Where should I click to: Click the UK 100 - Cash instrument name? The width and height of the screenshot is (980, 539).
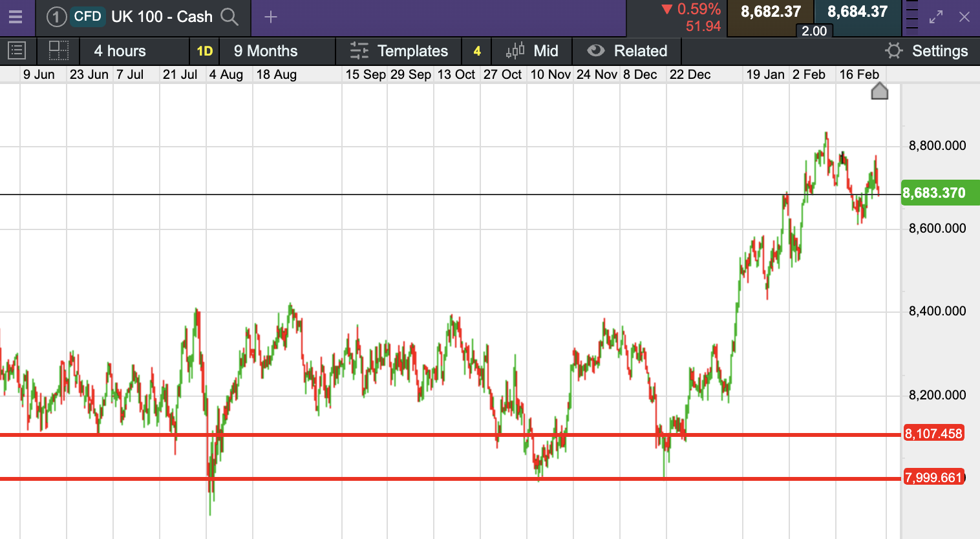[x=162, y=17]
